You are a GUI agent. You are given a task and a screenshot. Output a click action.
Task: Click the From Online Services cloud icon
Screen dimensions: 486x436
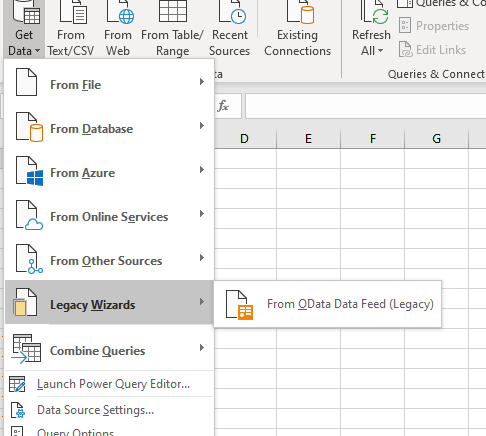[x=29, y=215]
